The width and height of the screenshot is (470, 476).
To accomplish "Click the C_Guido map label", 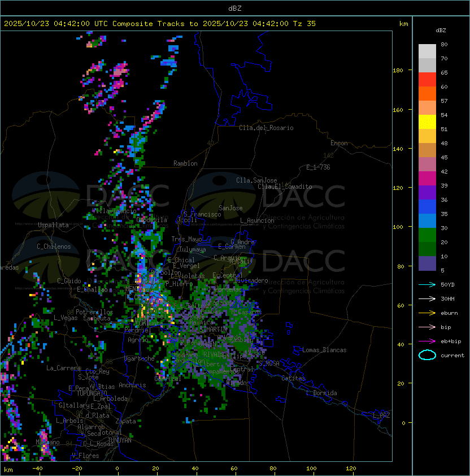I will pos(69,281).
